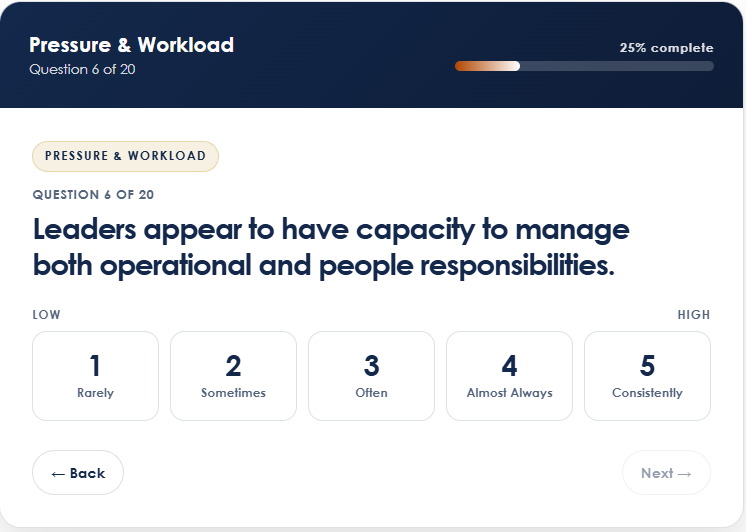746x532 pixels.
Task: Click the 25% complete label
Action: pyautogui.click(x=666, y=48)
